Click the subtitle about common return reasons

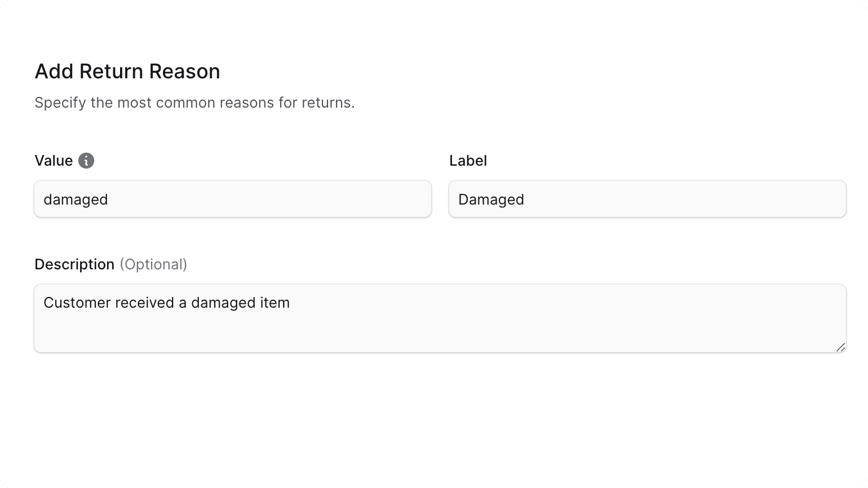coord(194,103)
